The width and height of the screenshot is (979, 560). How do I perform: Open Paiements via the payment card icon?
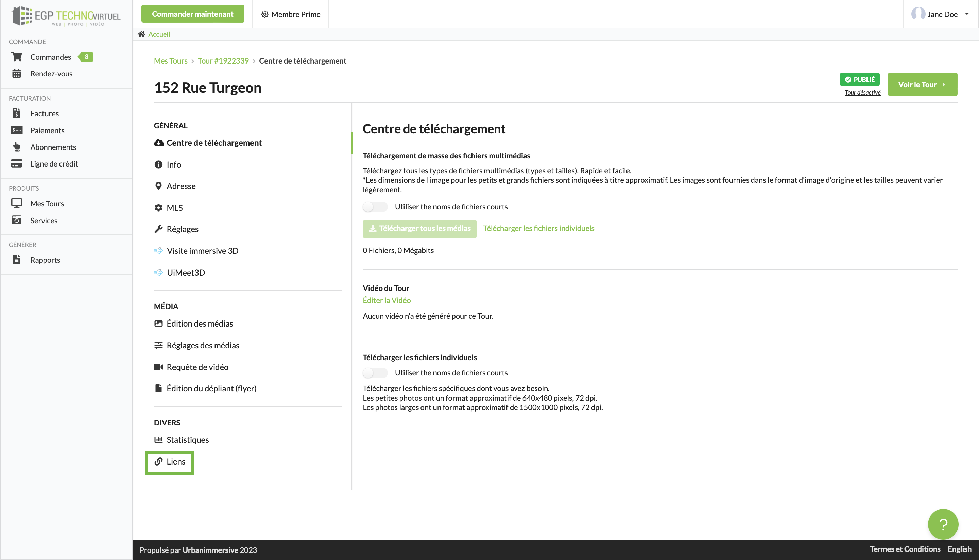pos(17,130)
